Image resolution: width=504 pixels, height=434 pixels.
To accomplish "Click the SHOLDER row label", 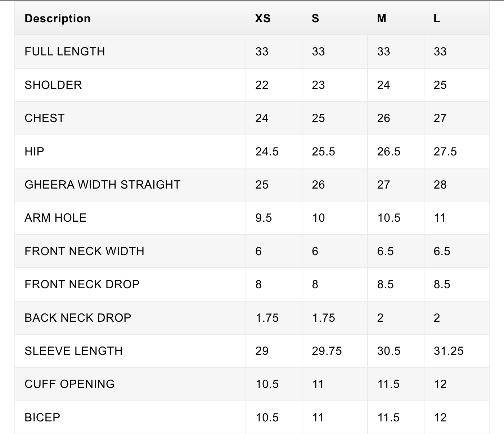I will tap(53, 85).
